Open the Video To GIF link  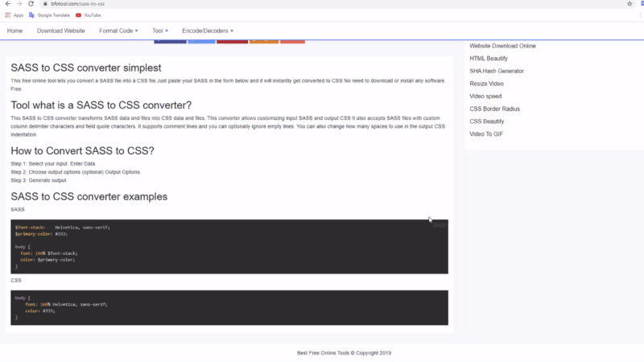pos(487,134)
